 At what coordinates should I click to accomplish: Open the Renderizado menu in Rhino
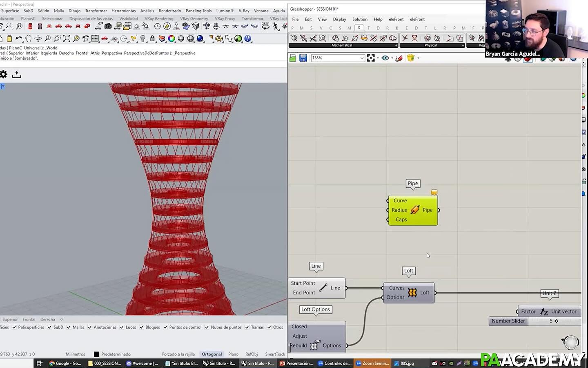[170, 11]
